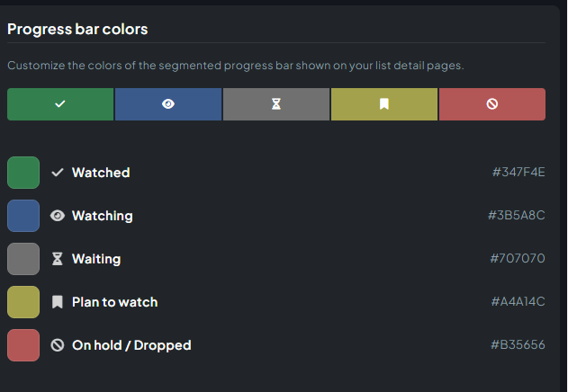568x392 pixels.
Task: Open the red On hold / Dropped swatch
Action: [x=23, y=345]
